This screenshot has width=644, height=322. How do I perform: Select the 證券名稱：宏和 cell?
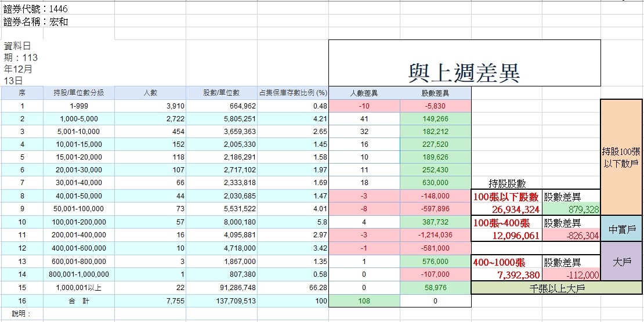[36, 22]
